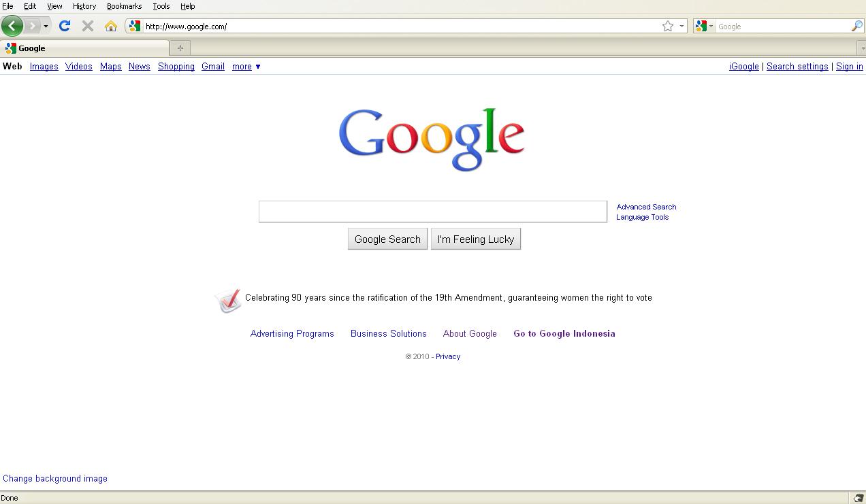Open the address bar history dropdown
The height and width of the screenshot is (504, 866).
pos(681,27)
